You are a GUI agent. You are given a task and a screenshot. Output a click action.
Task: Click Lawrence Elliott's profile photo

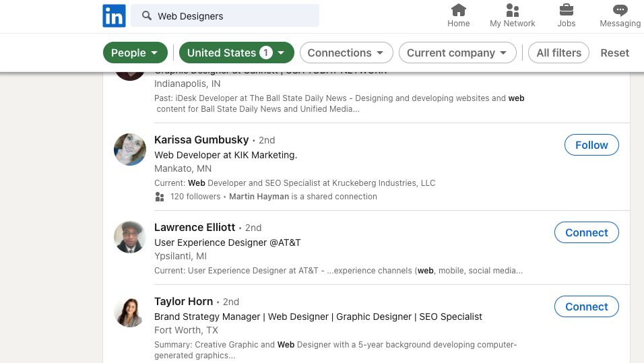(130, 237)
